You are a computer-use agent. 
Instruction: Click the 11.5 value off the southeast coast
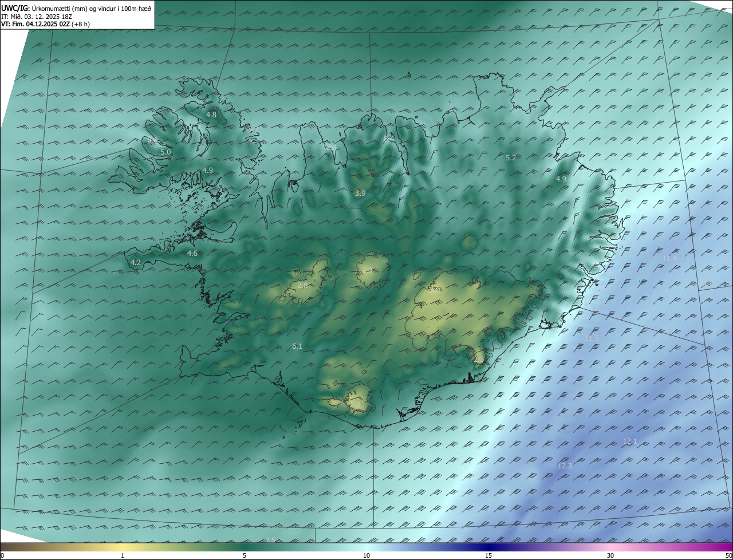(x=592, y=338)
